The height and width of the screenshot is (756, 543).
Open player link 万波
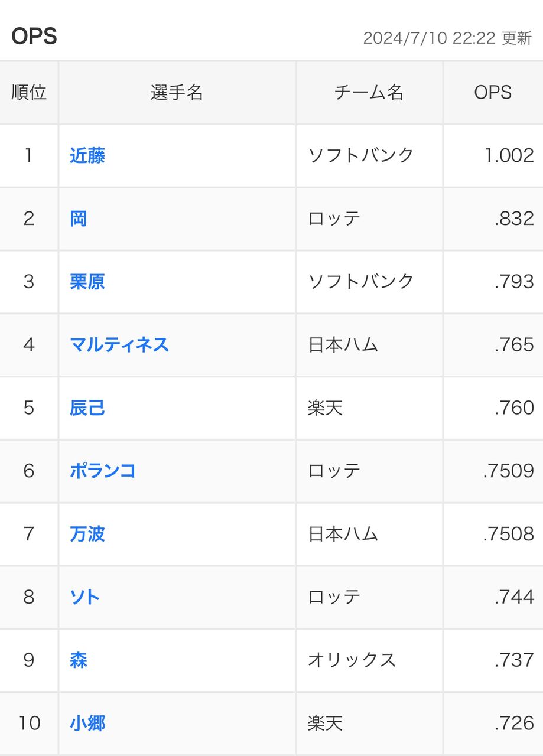click(x=87, y=535)
